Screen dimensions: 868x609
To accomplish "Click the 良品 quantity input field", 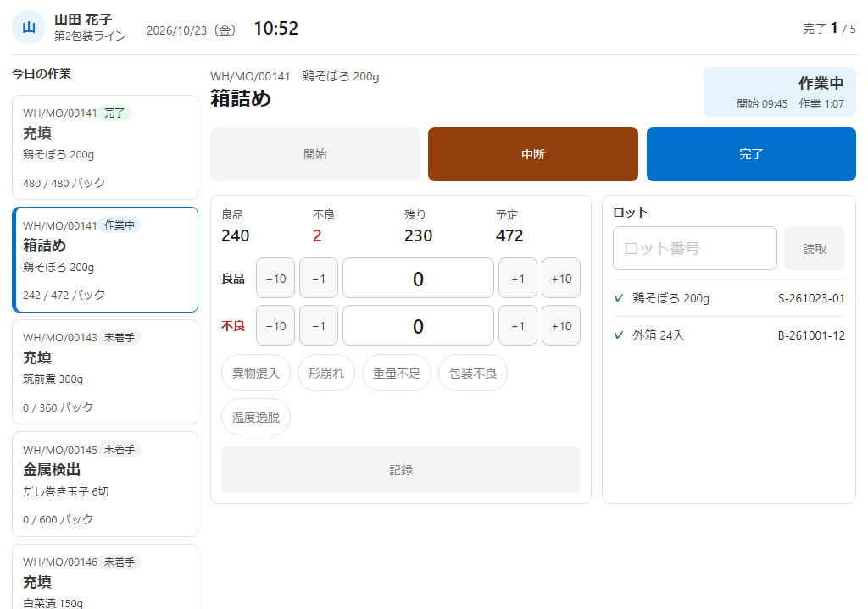I will click(x=418, y=278).
